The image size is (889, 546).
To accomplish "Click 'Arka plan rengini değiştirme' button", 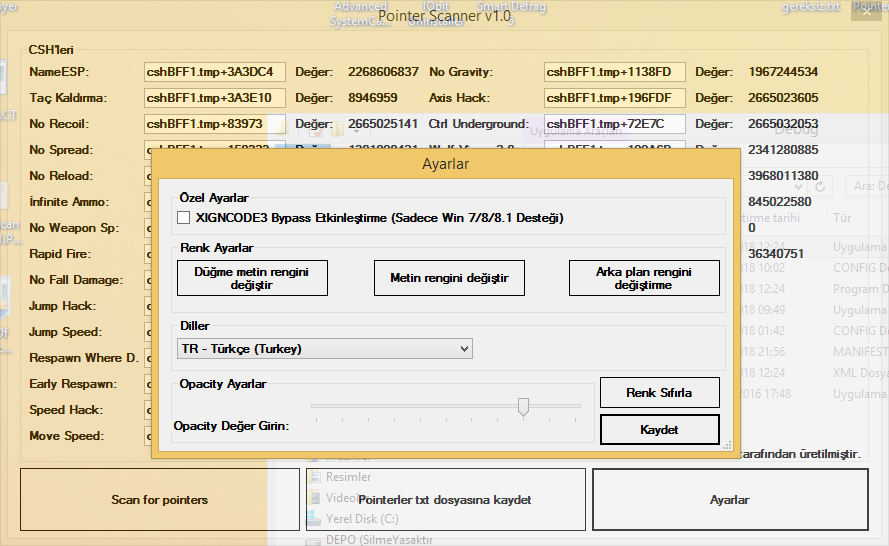I will click(x=644, y=278).
